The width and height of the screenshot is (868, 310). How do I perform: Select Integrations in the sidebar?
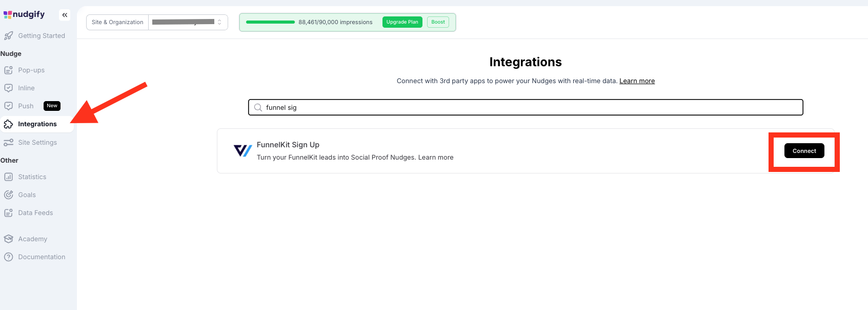pyautogui.click(x=37, y=124)
